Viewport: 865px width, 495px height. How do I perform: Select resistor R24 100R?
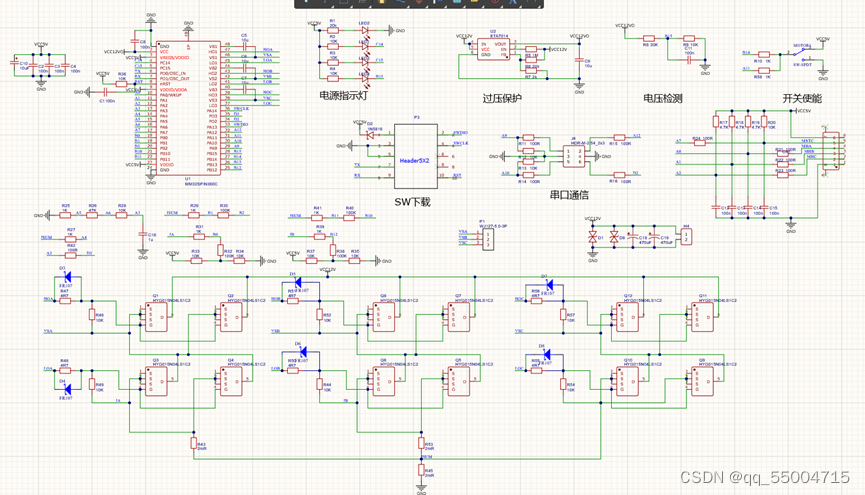click(700, 143)
